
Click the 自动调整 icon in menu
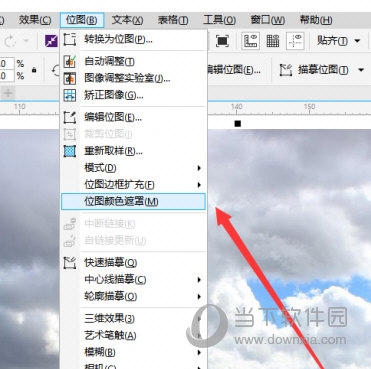(70, 61)
